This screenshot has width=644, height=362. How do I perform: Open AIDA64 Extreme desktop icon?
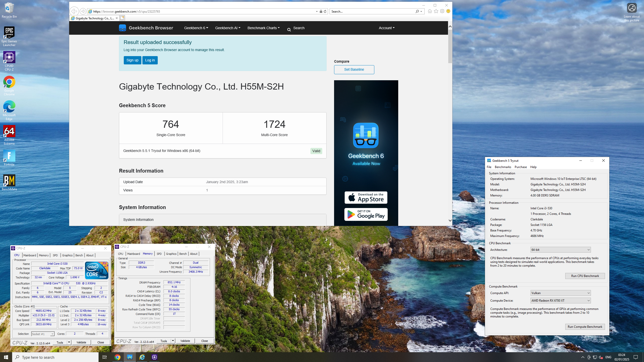[9, 135]
